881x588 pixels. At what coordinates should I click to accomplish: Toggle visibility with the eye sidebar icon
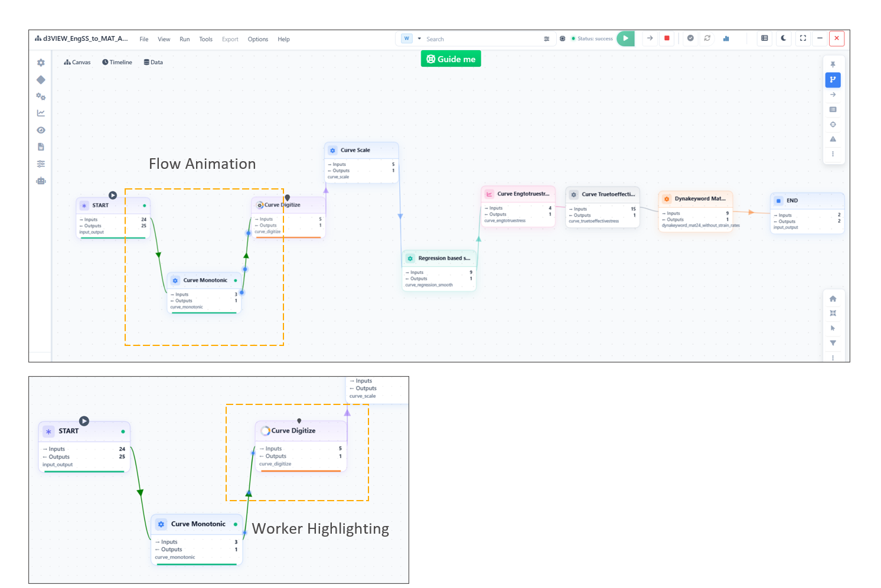pyautogui.click(x=41, y=130)
